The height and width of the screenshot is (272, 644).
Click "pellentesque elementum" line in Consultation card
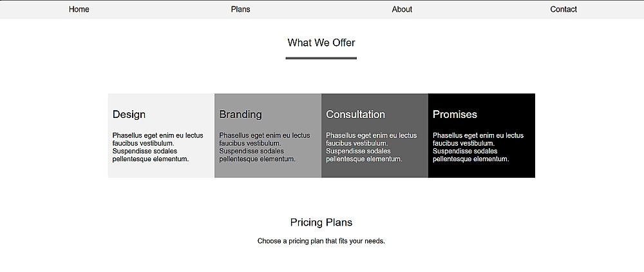(x=364, y=159)
